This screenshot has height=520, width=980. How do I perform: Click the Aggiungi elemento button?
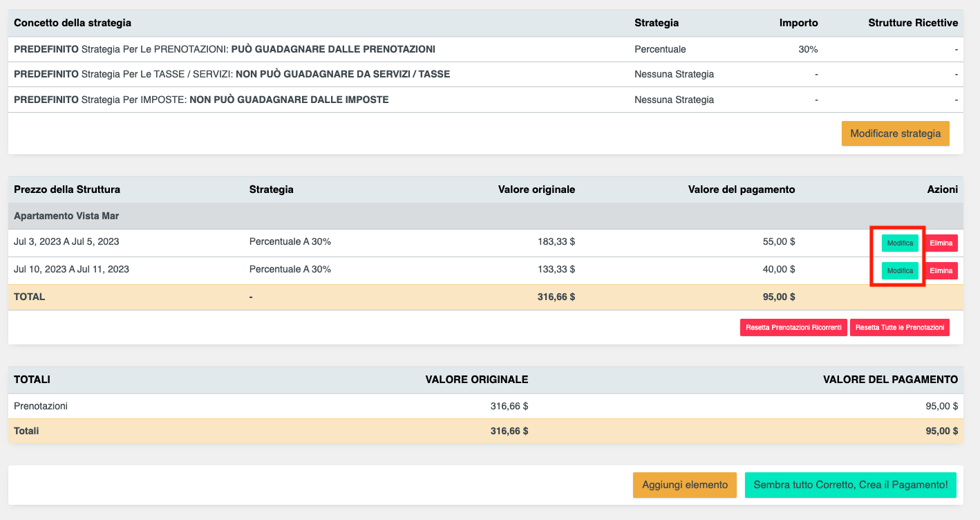click(684, 485)
